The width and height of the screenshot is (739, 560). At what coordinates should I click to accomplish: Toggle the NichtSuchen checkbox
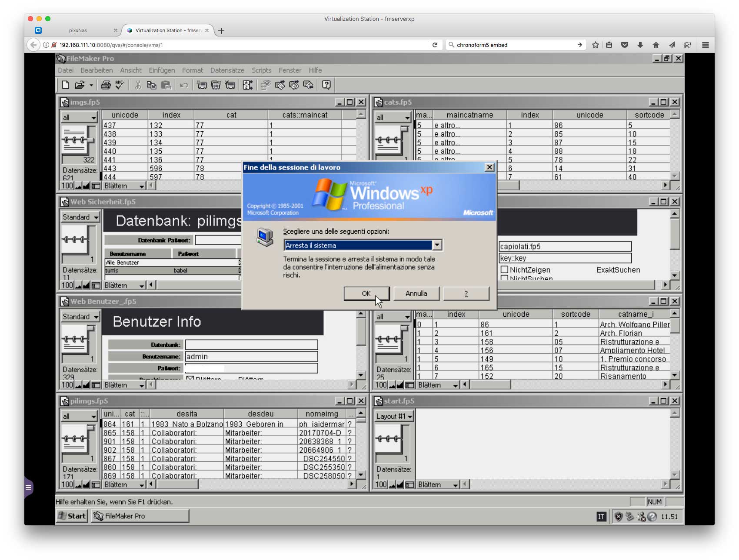tap(504, 278)
